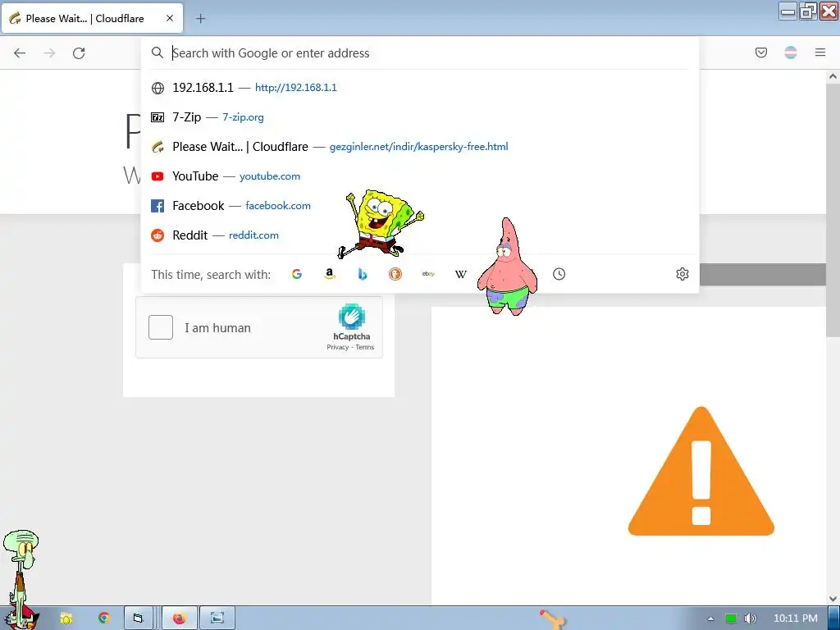Screen dimensions: 840x630
Task: Open the Firefox hamburger menu
Action: (820, 52)
